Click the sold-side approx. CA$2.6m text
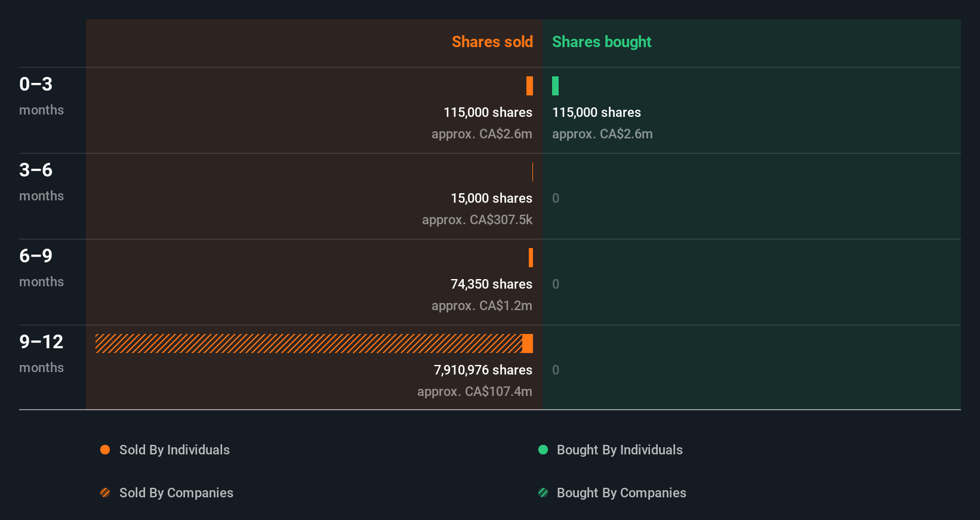The image size is (980, 520). coord(482,134)
